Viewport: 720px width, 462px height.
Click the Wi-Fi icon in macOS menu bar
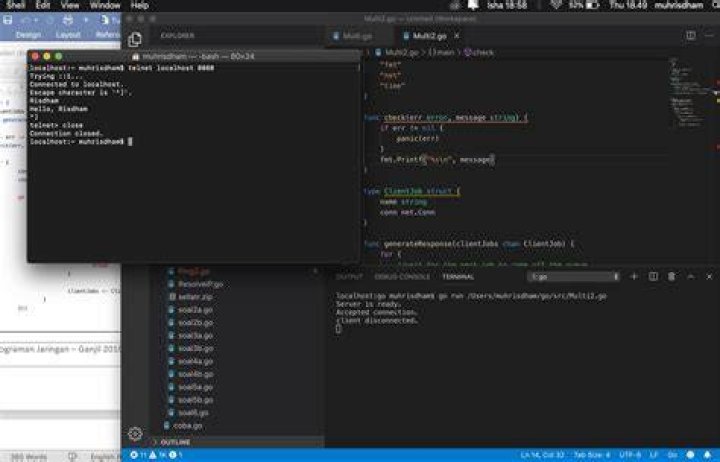(x=556, y=6)
